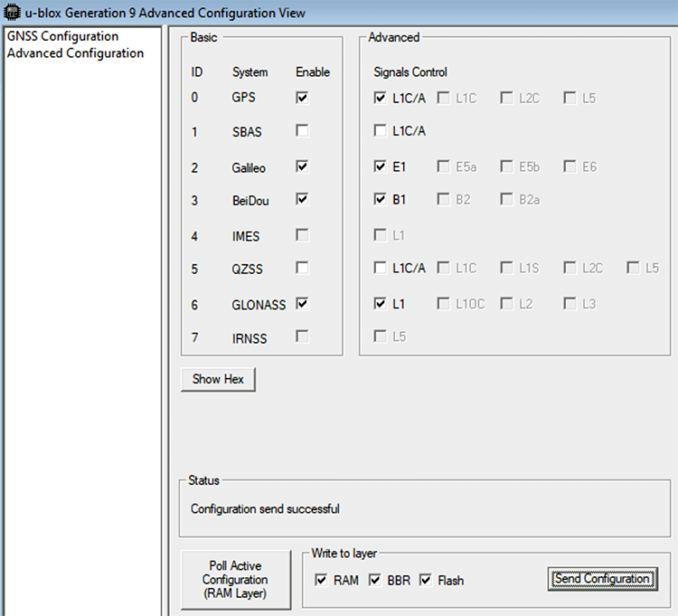This screenshot has width=678, height=616.
Task: Click the u-blox chip icon in title bar
Action: 12,12
